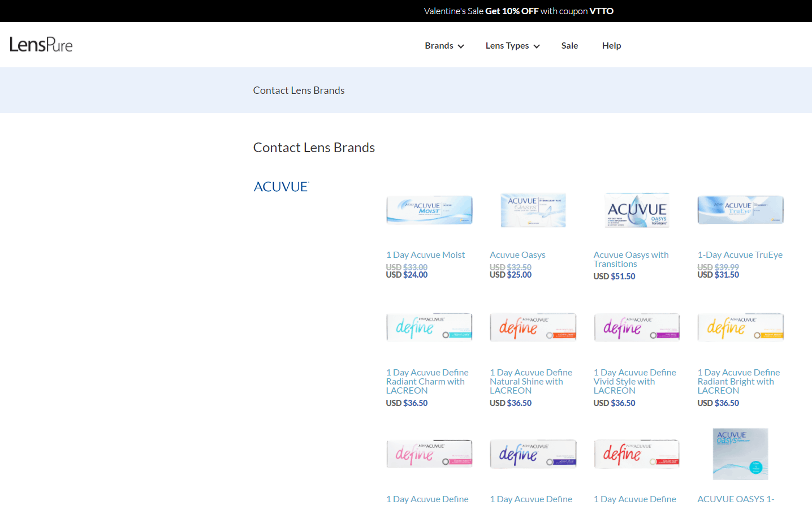
Task: Click Define Natural Shine with LACREON link
Action: coord(531,382)
